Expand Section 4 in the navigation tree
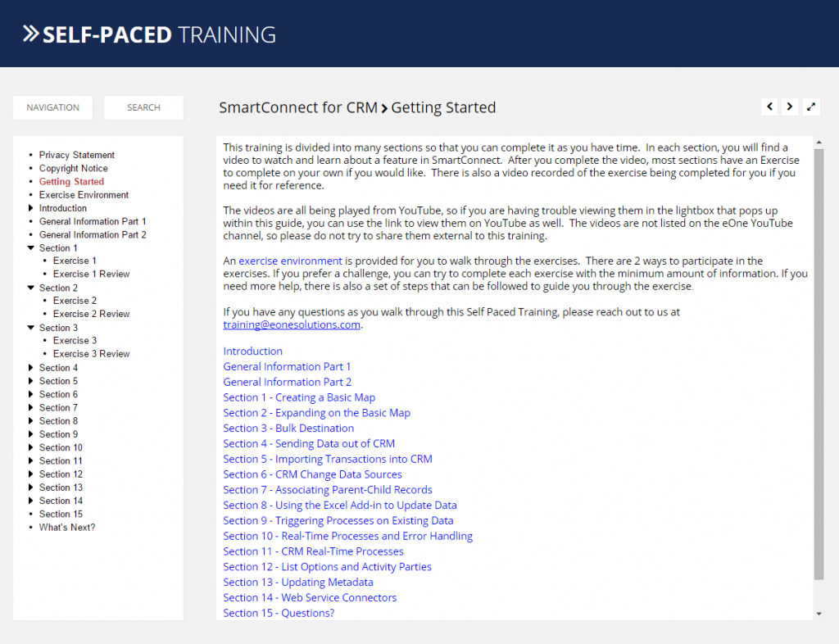839x644 pixels. click(x=30, y=367)
